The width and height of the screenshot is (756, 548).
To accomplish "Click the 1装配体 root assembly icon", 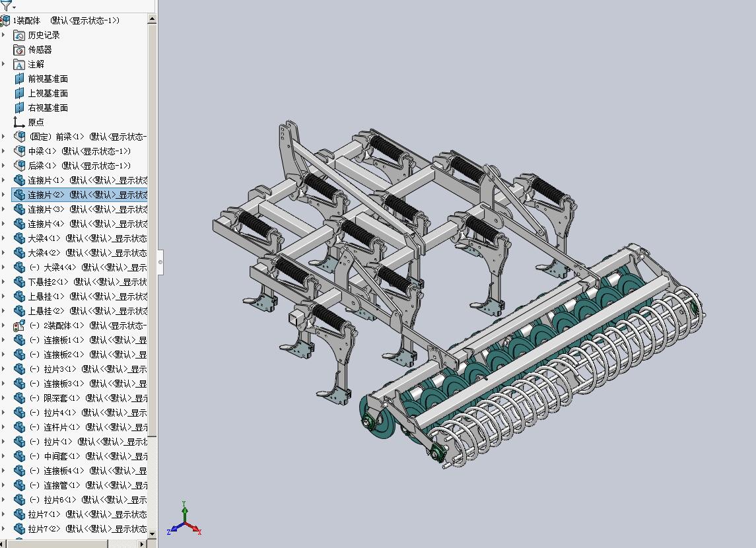I will click(5, 20).
